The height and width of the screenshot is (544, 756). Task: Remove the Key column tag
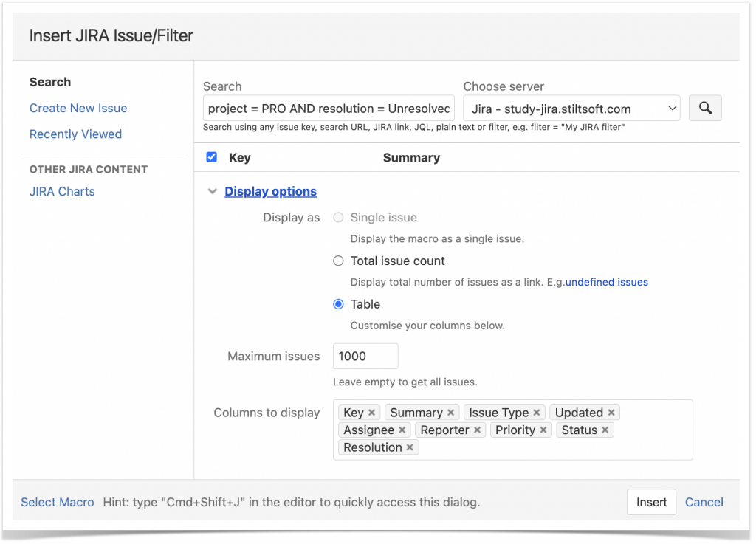pyautogui.click(x=372, y=412)
